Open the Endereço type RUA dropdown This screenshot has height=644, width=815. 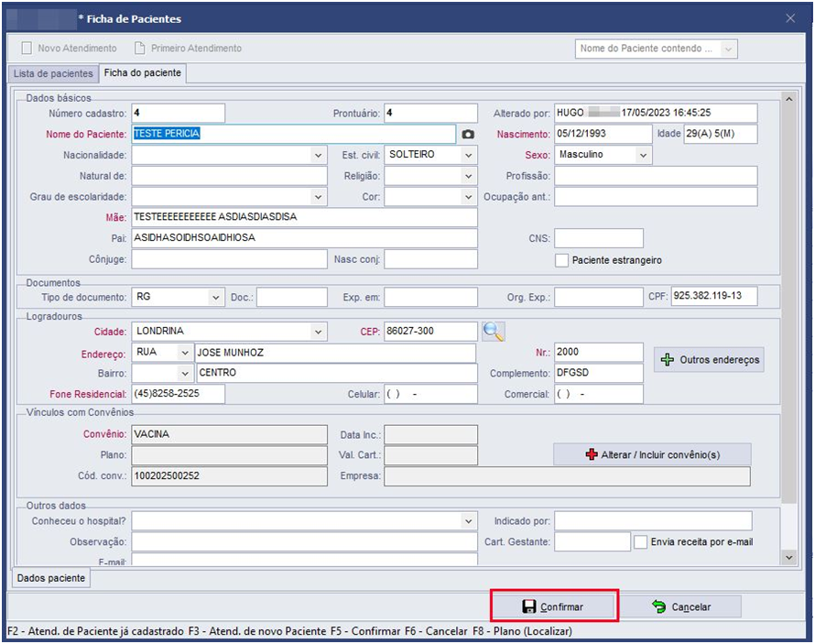coord(184,353)
